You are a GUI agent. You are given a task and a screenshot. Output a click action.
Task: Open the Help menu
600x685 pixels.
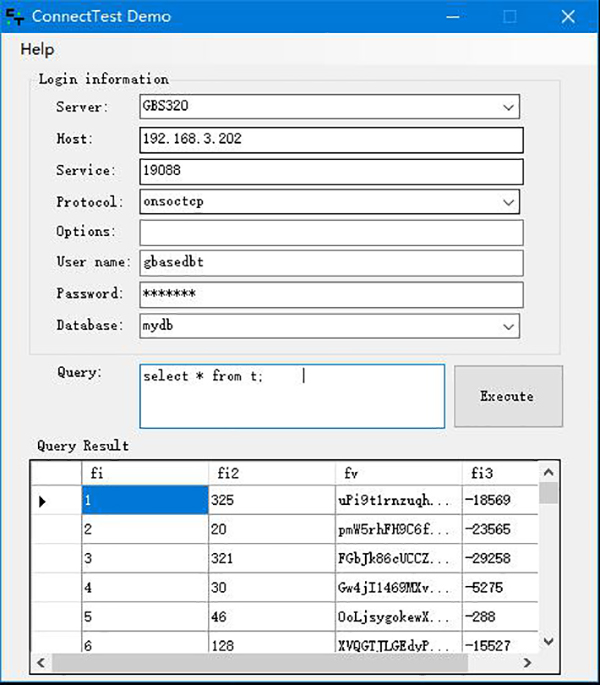coord(37,49)
